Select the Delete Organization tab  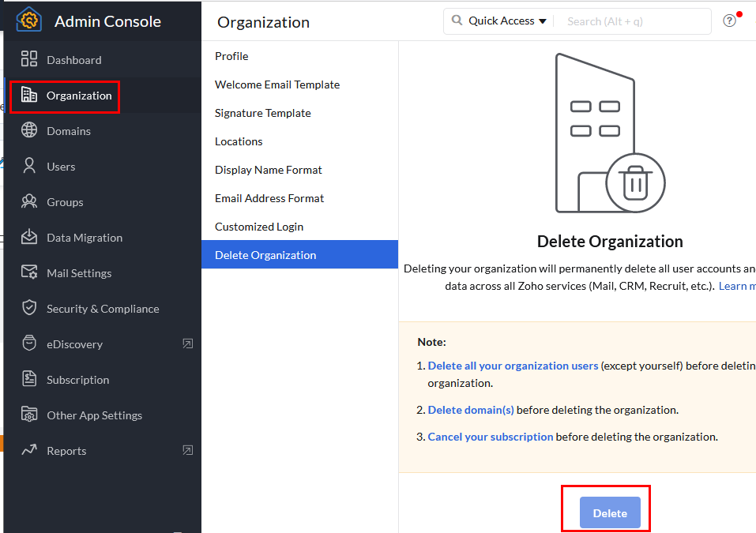tap(300, 255)
